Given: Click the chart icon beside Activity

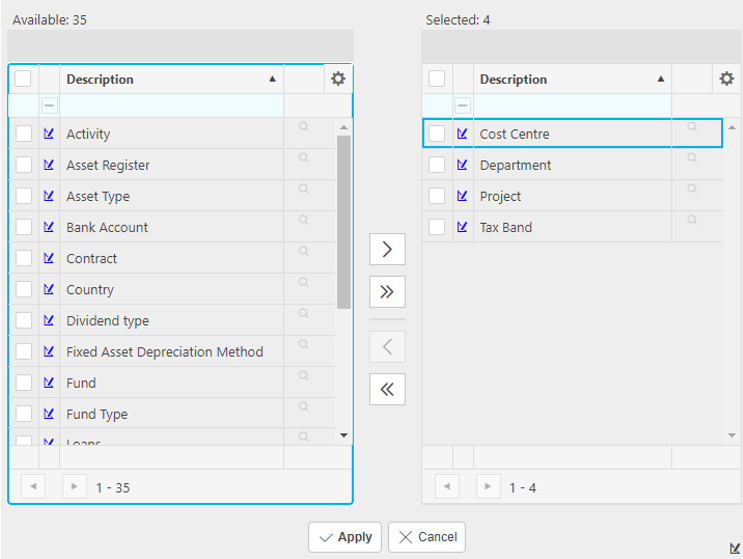Looking at the screenshot, I should click(49, 134).
